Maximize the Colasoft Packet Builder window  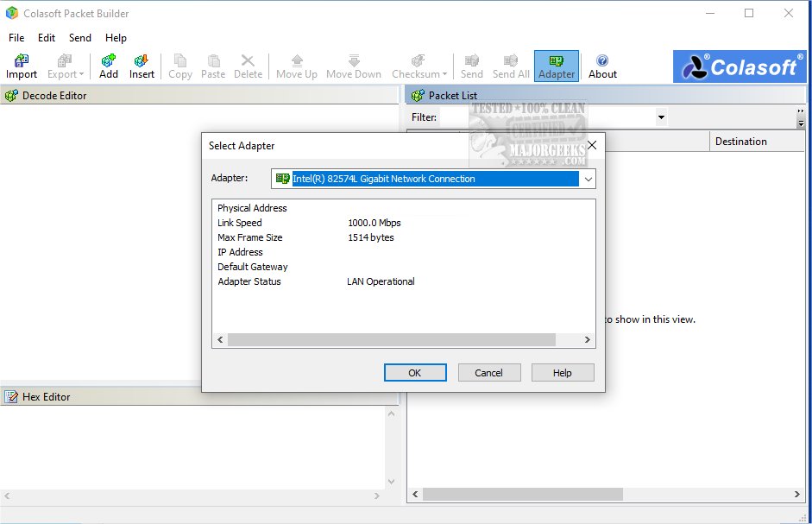point(749,13)
